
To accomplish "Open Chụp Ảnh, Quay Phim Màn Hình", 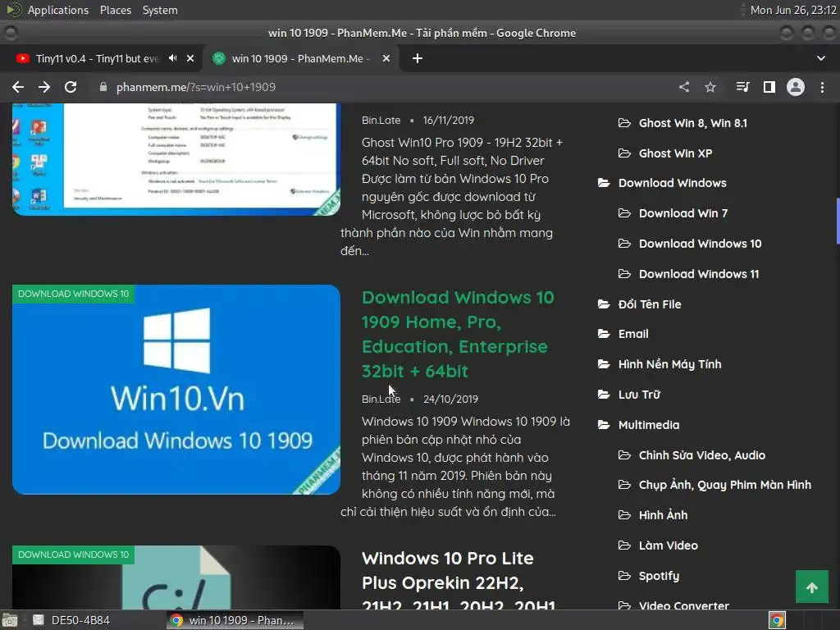I will [x=725, y=485].
